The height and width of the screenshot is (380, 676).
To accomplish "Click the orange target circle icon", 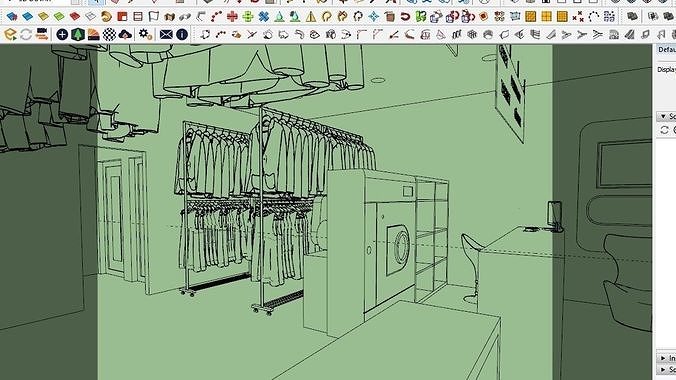I will (483, 17).
